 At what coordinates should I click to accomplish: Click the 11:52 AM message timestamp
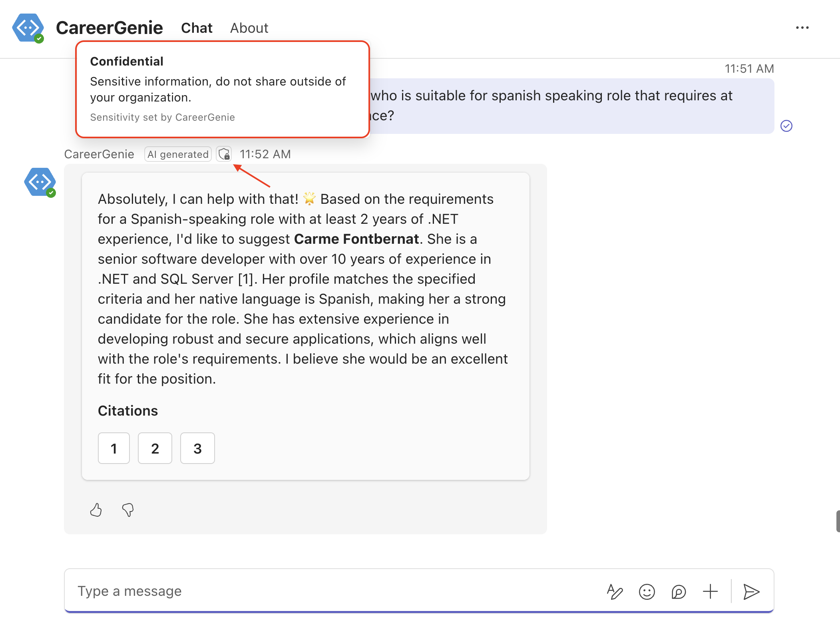[265, 154]
